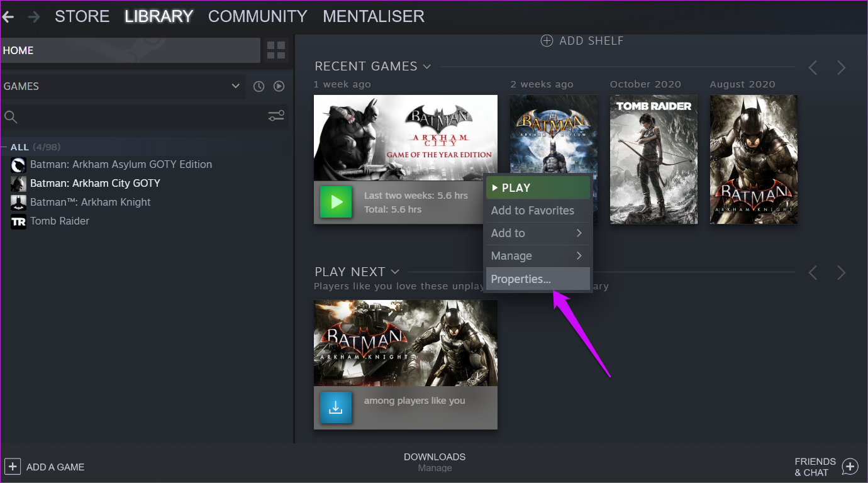Click Tomb Raider TR list icon

pos(19,221)
